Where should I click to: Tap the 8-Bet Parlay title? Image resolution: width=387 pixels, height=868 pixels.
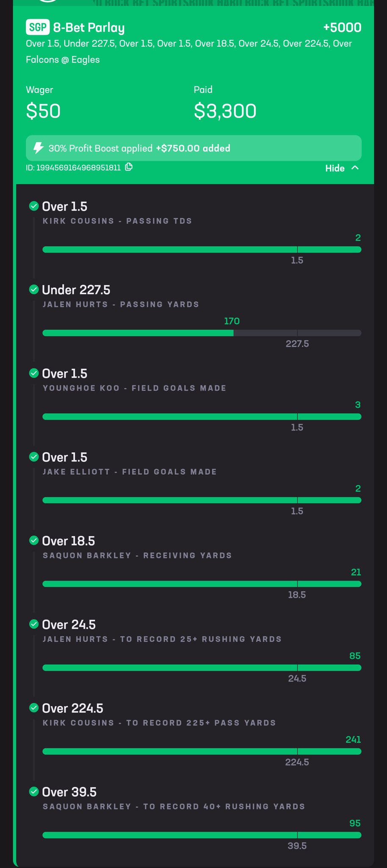tap(89, 28)
